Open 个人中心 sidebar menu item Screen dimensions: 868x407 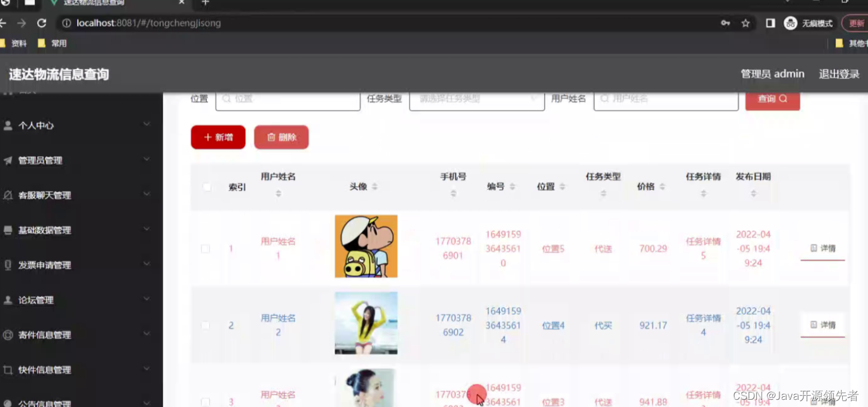pyautogui.click(x=81, y=126)
